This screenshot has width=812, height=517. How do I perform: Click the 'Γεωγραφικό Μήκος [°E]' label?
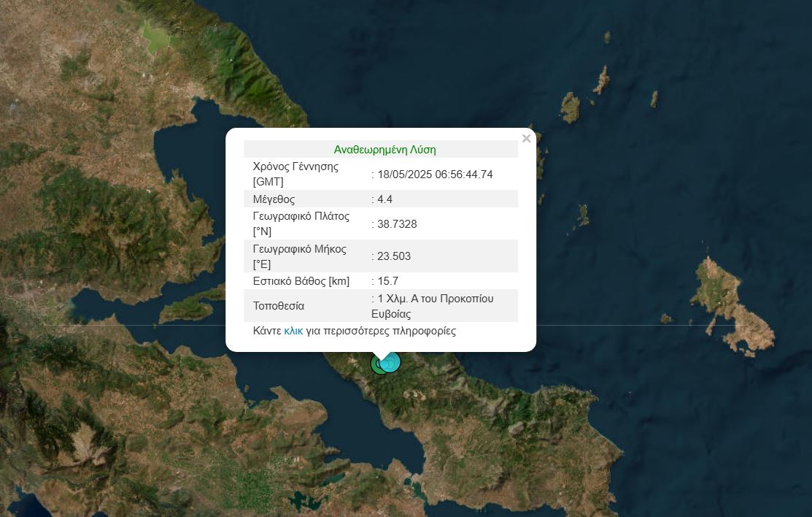point(299,256)
